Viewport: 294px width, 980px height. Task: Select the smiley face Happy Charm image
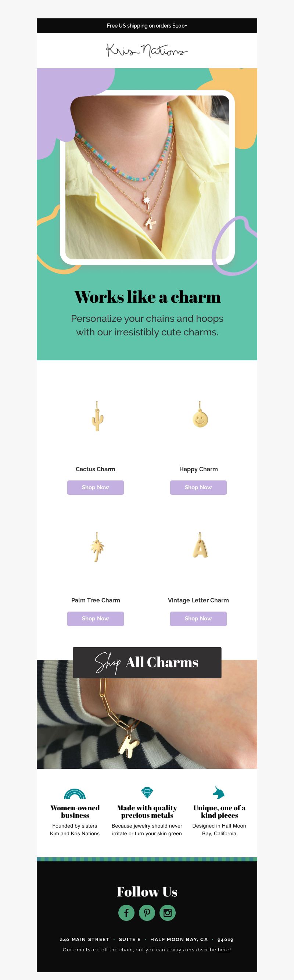pos(200,415)
